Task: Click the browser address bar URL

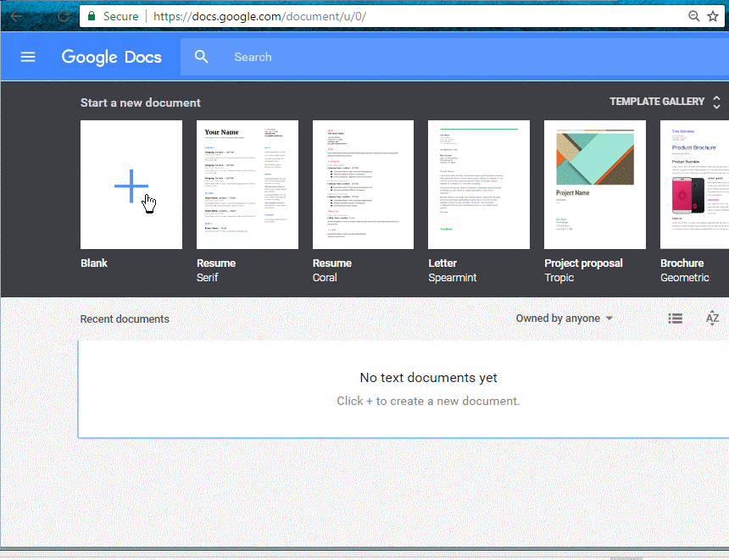Action: pyautogui.click(x=259, y=16)
